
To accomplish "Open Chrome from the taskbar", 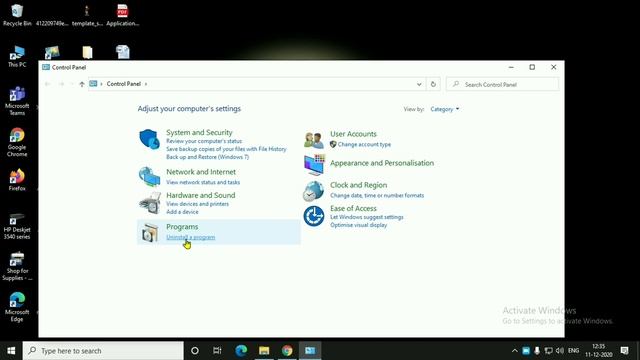I will (x=287, y=350).
